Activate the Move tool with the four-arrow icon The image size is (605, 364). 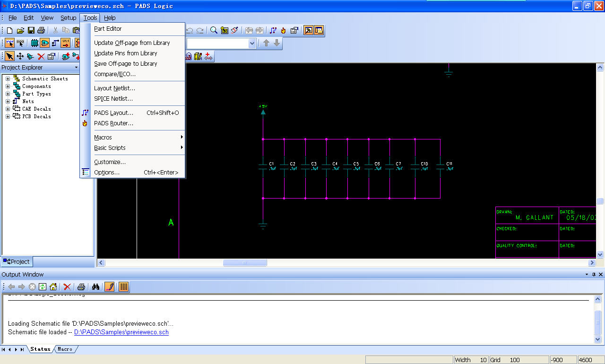click(x=20, y=56)
